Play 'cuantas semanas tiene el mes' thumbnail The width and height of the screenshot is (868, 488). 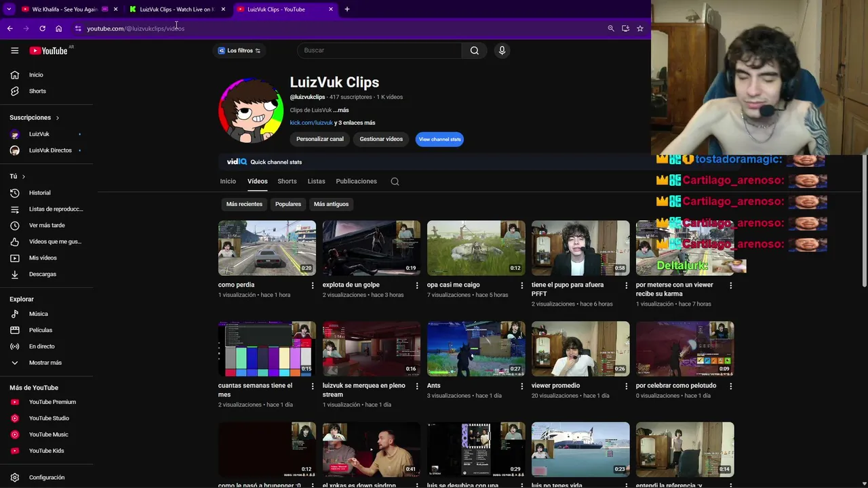tap(267, 348)
